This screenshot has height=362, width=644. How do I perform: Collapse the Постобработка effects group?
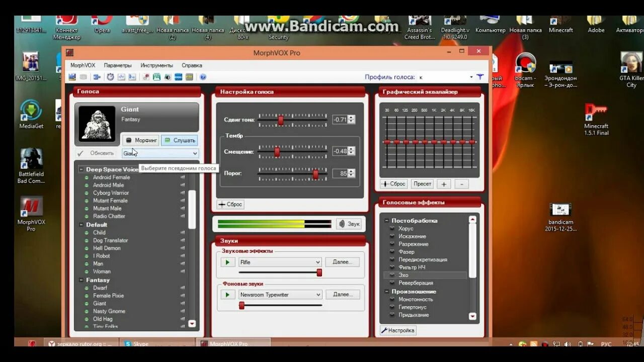[386, 221]
